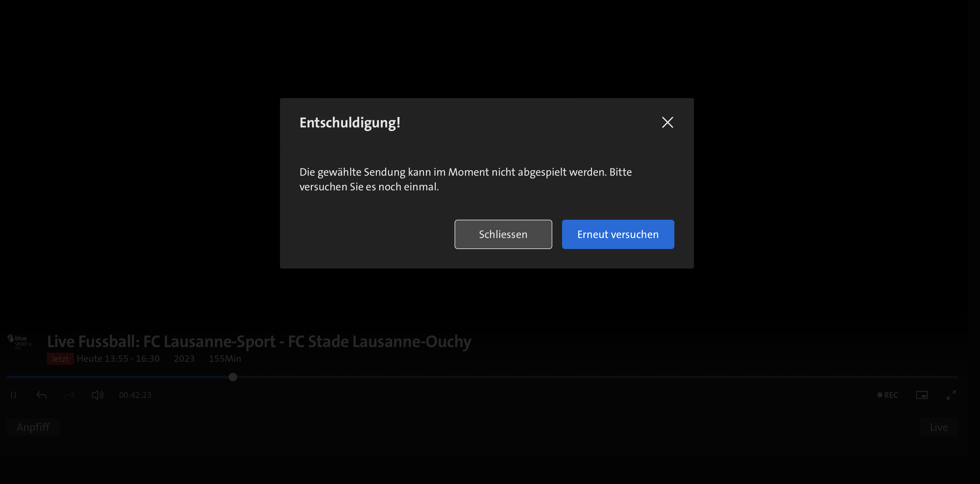This screenshot has height=484, width=980.
Task: Enable picture-in-picture mode icon
Action: (922, 395)
